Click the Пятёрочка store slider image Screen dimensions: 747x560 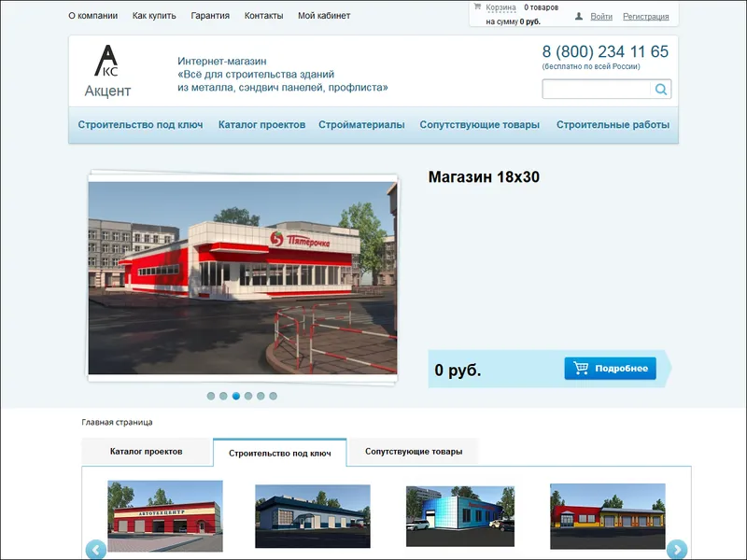click(x=243, y=277)
